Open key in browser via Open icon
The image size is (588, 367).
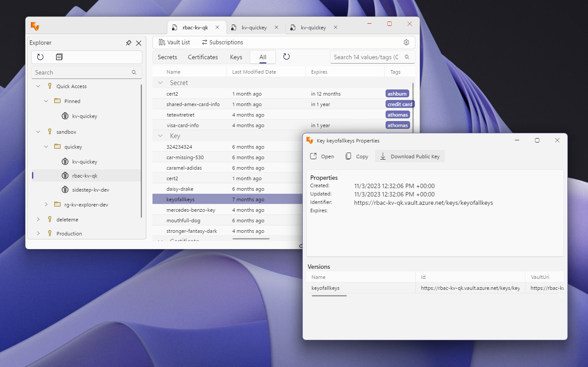tap(322, 157)
